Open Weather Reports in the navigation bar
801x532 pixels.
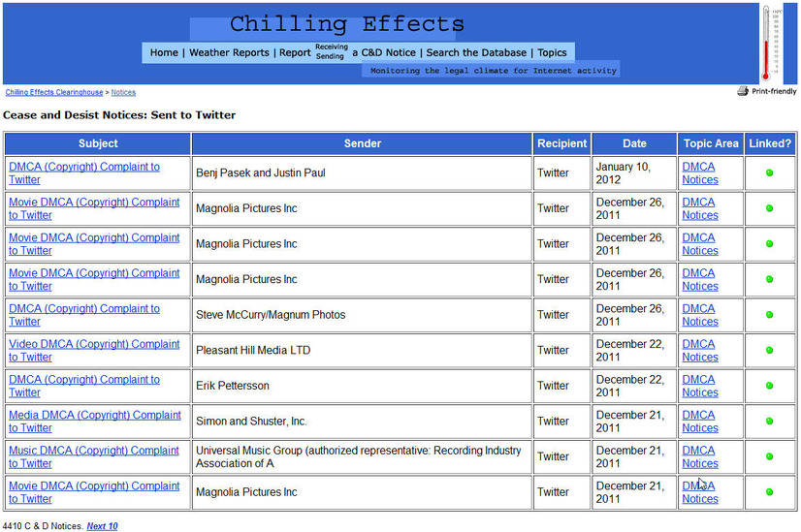pos(229,52)
